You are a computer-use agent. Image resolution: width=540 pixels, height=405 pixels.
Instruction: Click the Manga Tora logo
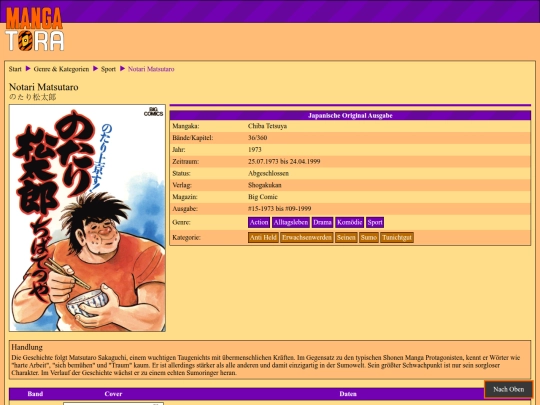tap(34, 29)
